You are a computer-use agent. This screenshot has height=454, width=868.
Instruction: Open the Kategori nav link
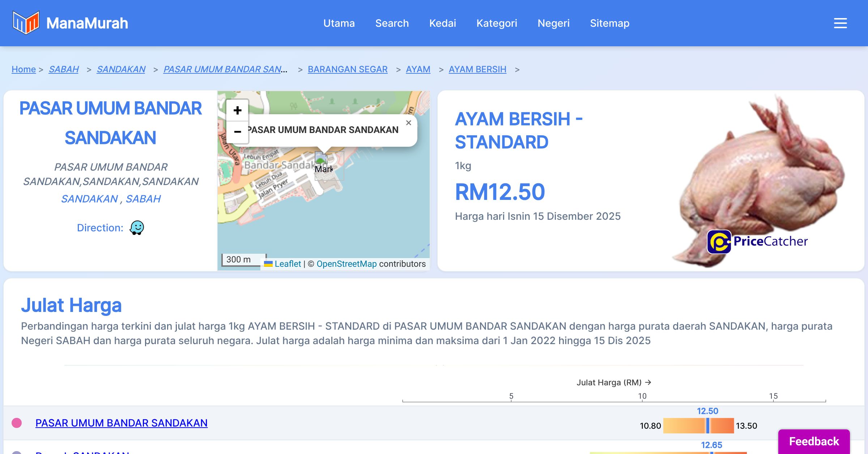tap(497, 23)
